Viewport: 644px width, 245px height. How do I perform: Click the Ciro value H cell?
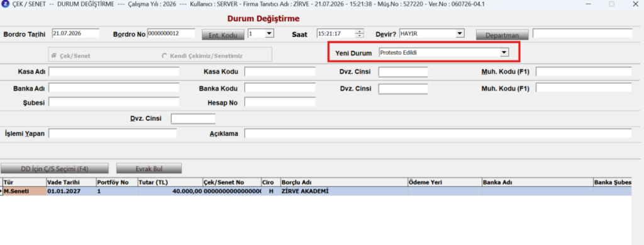270,191
